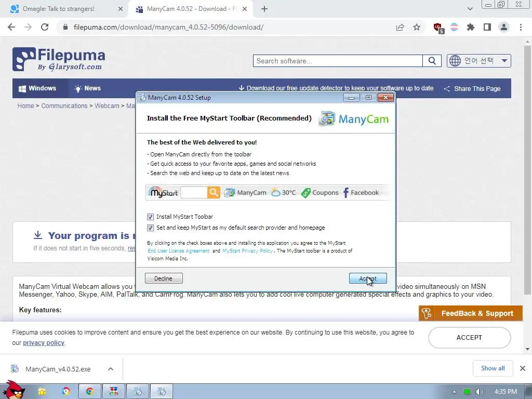Viewport: 532px width, 399px height.
Task: Open the privacy policy link in cookie notice
Action: click(44, 343)
